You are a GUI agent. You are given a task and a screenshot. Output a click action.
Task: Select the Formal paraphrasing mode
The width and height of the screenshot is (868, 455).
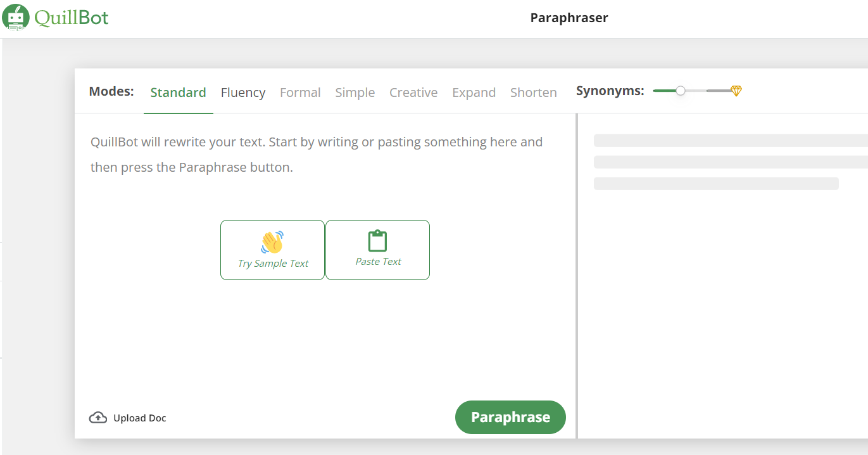(x=300, y=93)
